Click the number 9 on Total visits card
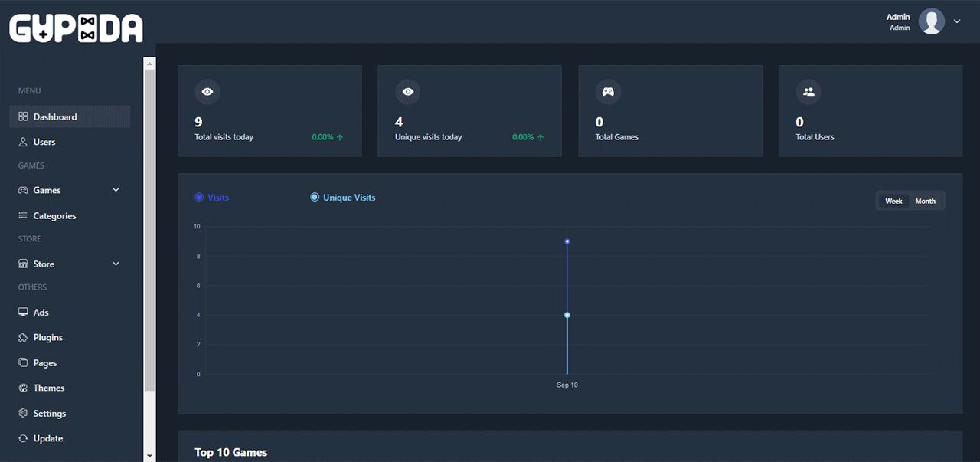980x462 pixels. [199, 122]
